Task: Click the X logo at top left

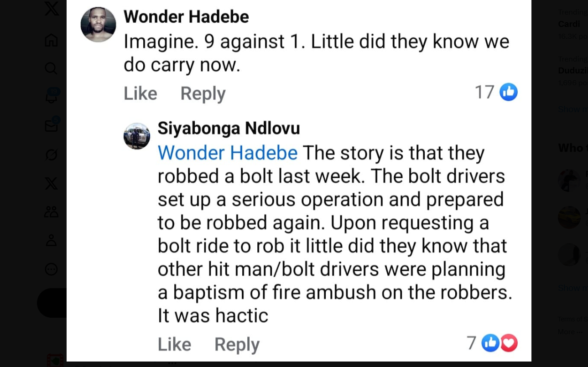Action: pyautogui.click(x=52, y=8)
